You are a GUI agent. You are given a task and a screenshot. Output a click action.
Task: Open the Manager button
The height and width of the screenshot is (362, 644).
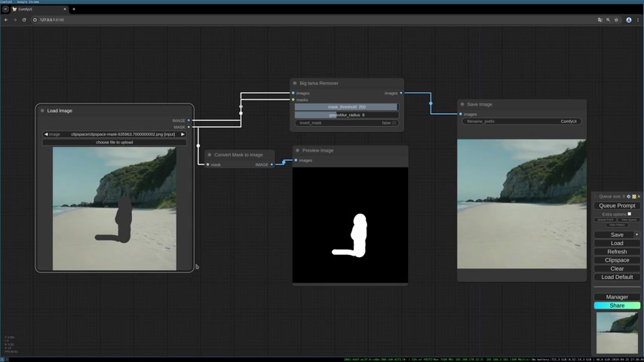pyautogui.click(x=617, y=296)
